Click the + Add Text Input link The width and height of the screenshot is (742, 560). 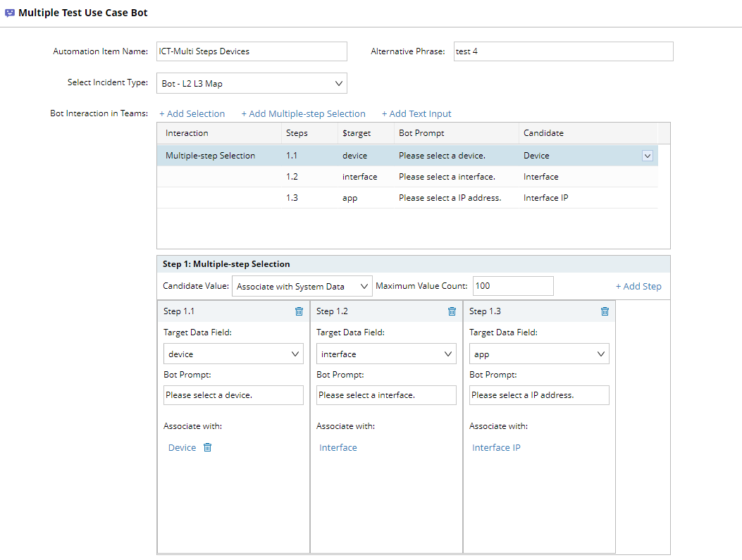[x=416, y=114]
